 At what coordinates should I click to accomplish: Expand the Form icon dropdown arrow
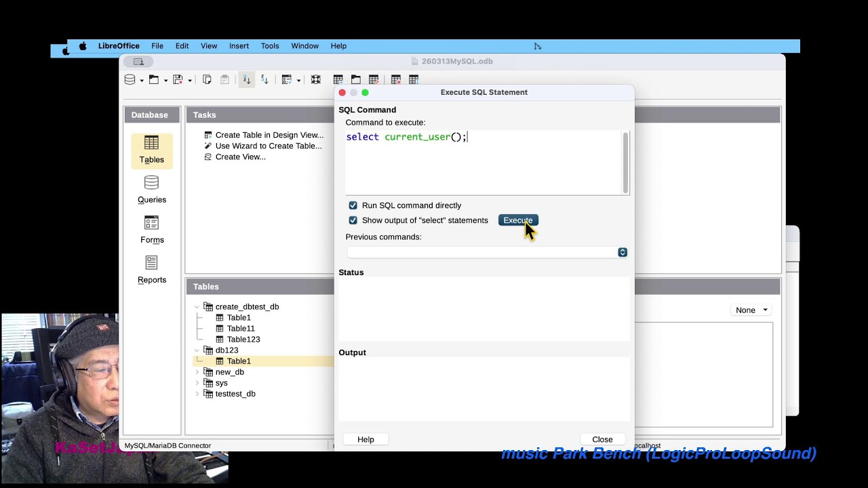(298, 80)
